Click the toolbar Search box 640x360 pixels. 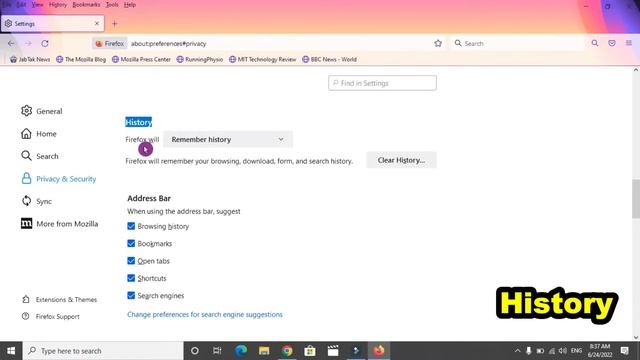coord(518,43)
